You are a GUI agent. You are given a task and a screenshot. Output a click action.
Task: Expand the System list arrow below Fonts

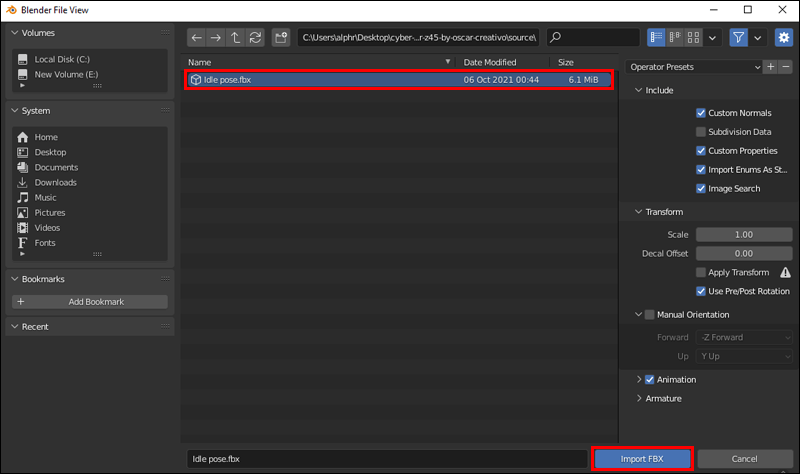click(22, 254)
